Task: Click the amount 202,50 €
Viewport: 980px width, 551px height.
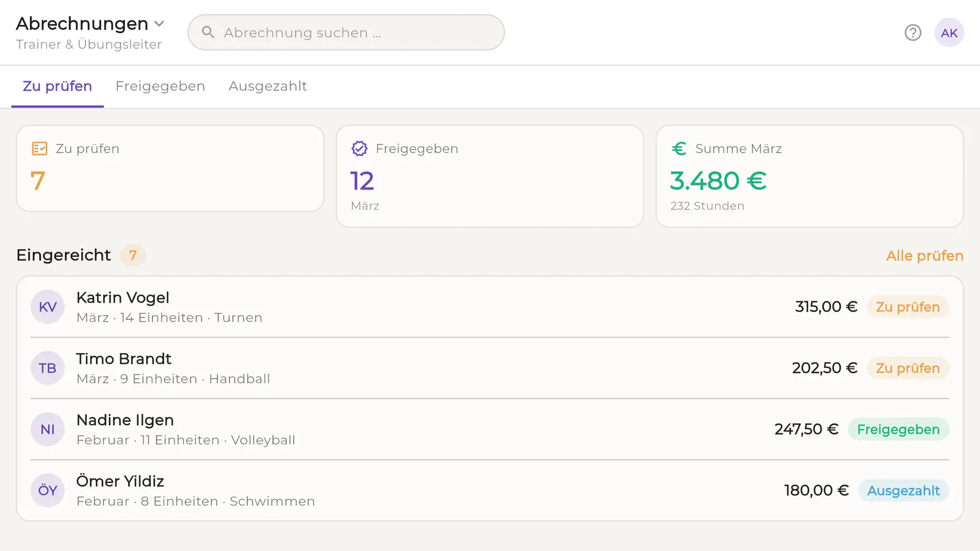Action: coord(825,368)
